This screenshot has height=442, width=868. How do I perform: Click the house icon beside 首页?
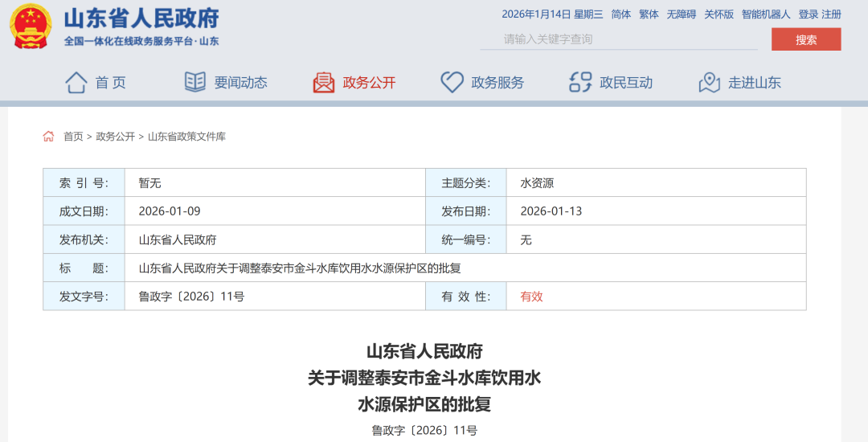(76, 82)
